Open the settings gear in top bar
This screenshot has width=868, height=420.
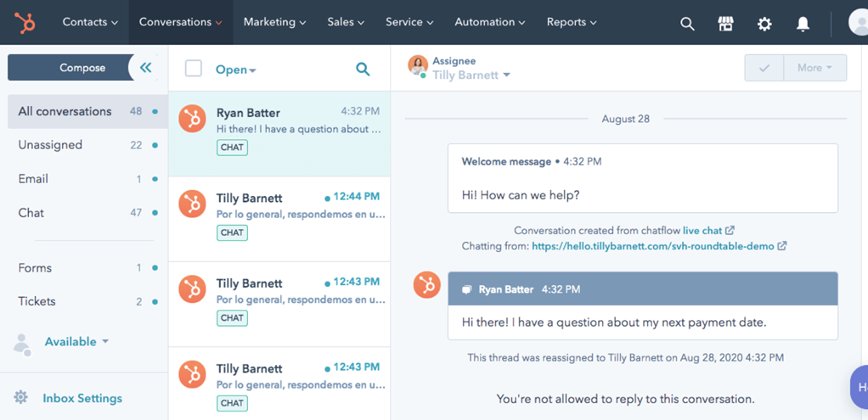pyautogui.click(x=764, y=24)
